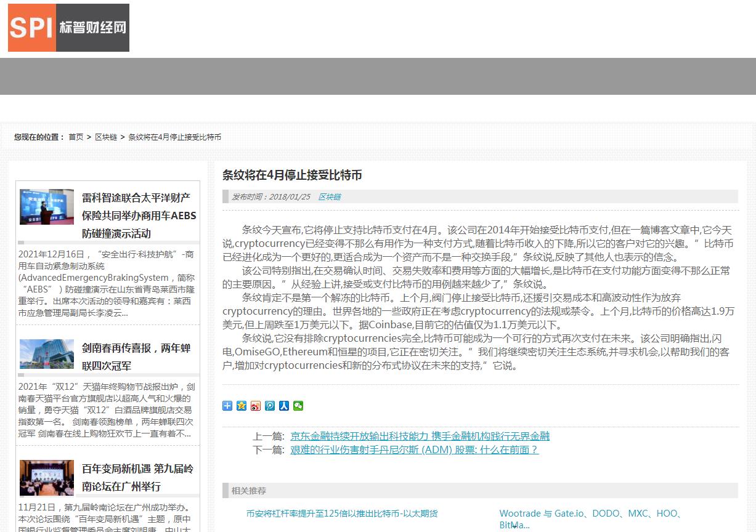Screen dimensions: 756x532
Task: Share article via Sina Weibo icon
Action: (256, 406)
